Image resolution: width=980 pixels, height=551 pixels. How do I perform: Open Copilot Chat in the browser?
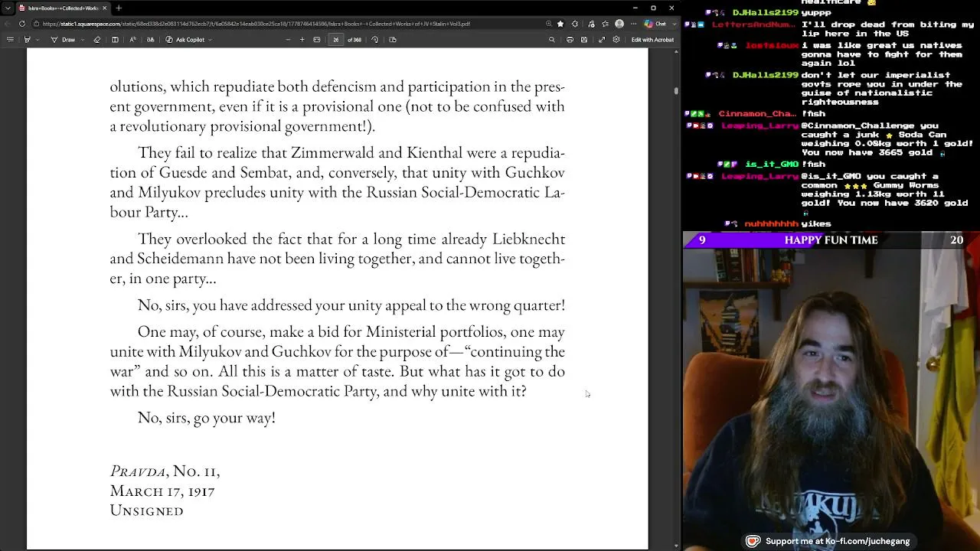point(655,24)
